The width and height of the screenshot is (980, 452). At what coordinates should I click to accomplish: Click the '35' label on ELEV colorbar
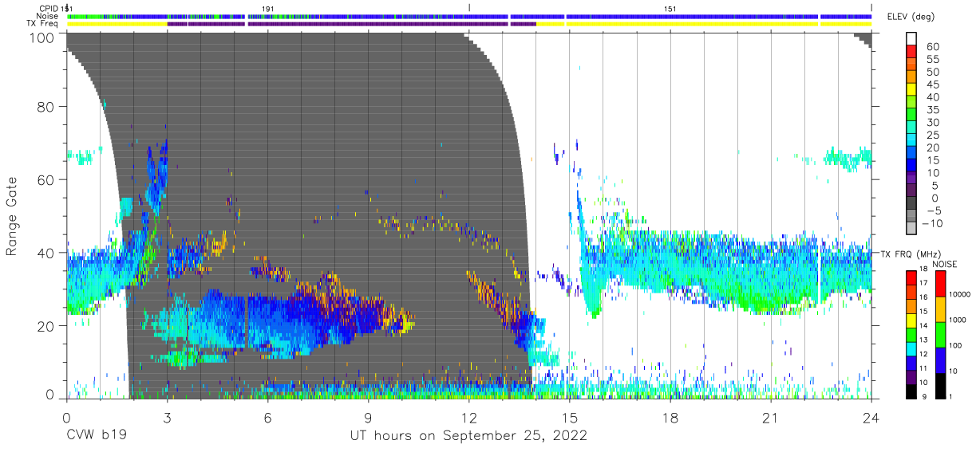[932, 110]
